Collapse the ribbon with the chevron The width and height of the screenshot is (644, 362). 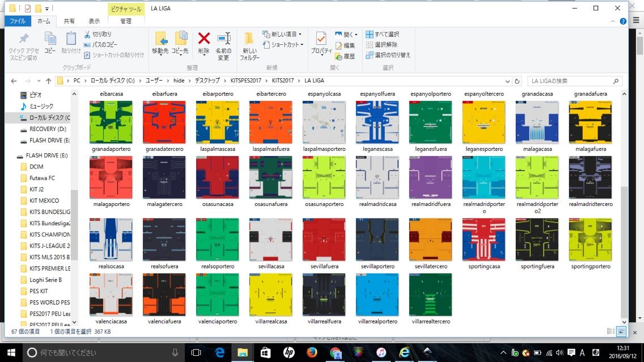click(612, 22)
